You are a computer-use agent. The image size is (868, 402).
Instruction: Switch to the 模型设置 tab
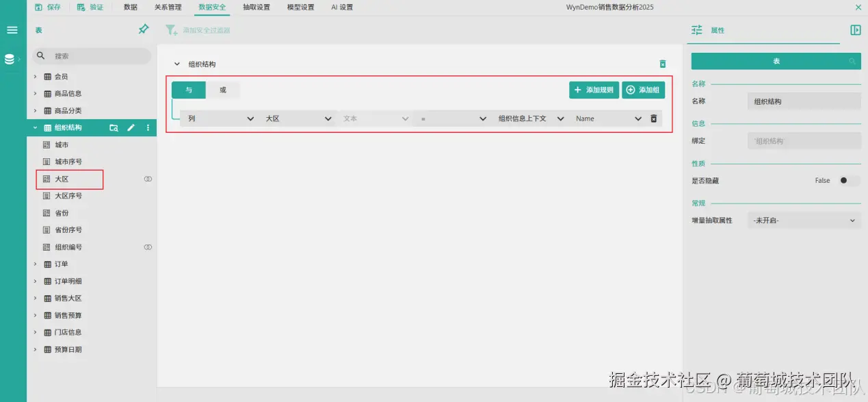[x=300, y=8]
